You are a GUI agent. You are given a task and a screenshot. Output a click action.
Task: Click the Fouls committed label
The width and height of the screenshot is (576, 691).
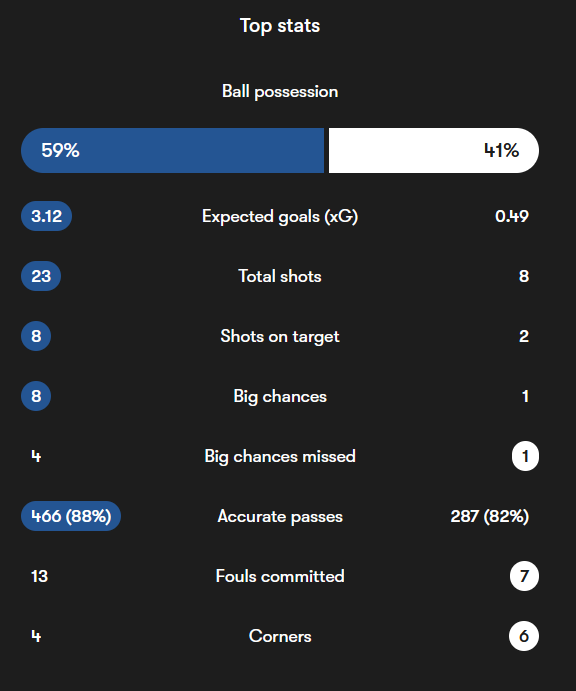point(280,576)
